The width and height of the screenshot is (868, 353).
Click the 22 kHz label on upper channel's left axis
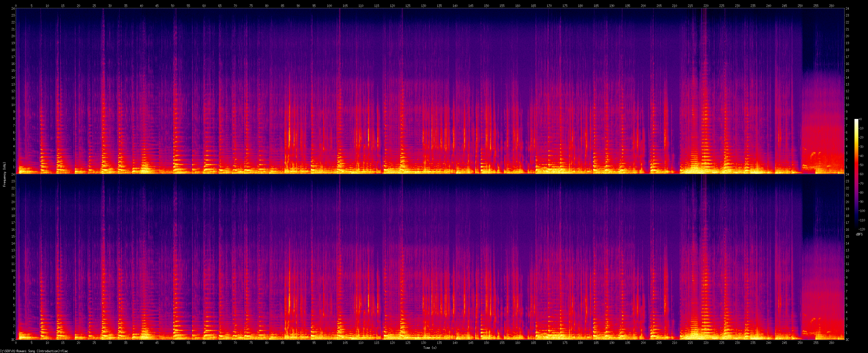[x=13, y=22]
